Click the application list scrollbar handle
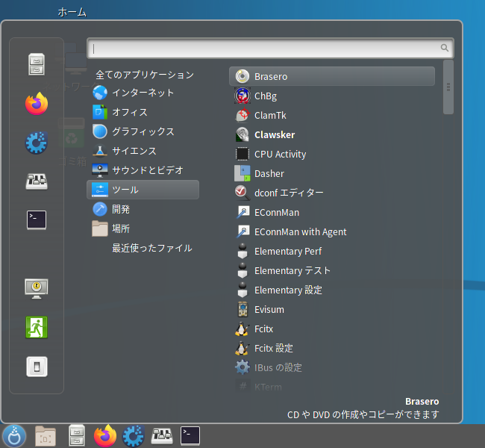This screenshot has width=485, height=448. point(448,87)
